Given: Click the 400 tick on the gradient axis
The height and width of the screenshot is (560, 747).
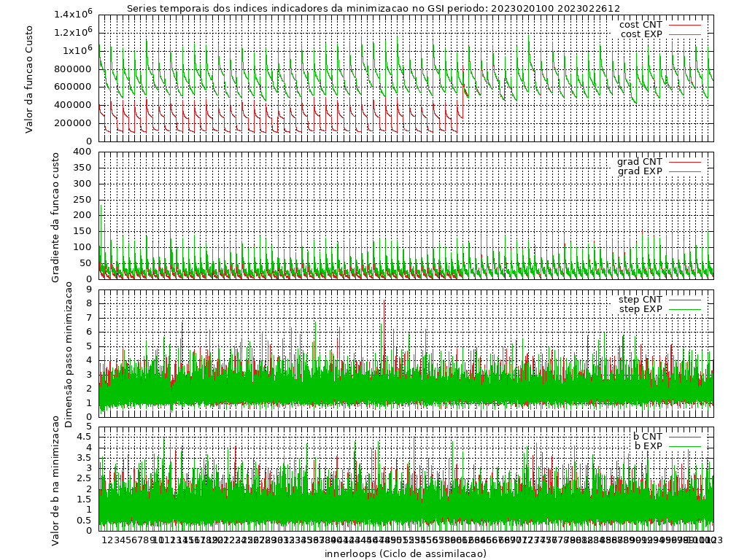Looking at the screenshot, I should (83, 152).
